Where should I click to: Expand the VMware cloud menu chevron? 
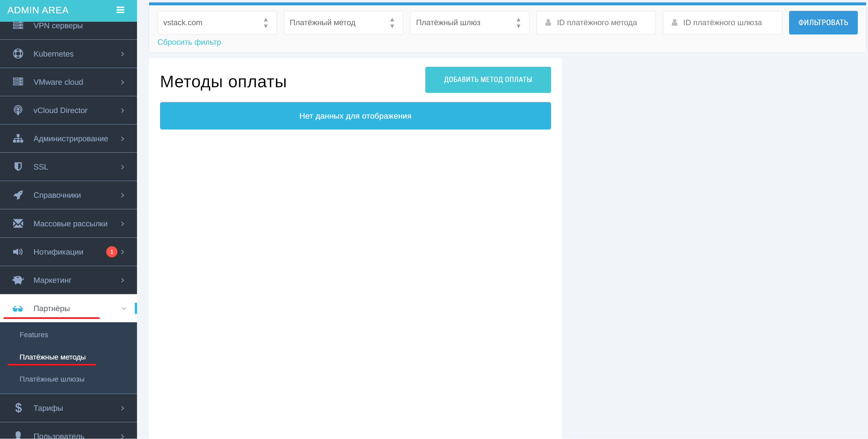123,82
